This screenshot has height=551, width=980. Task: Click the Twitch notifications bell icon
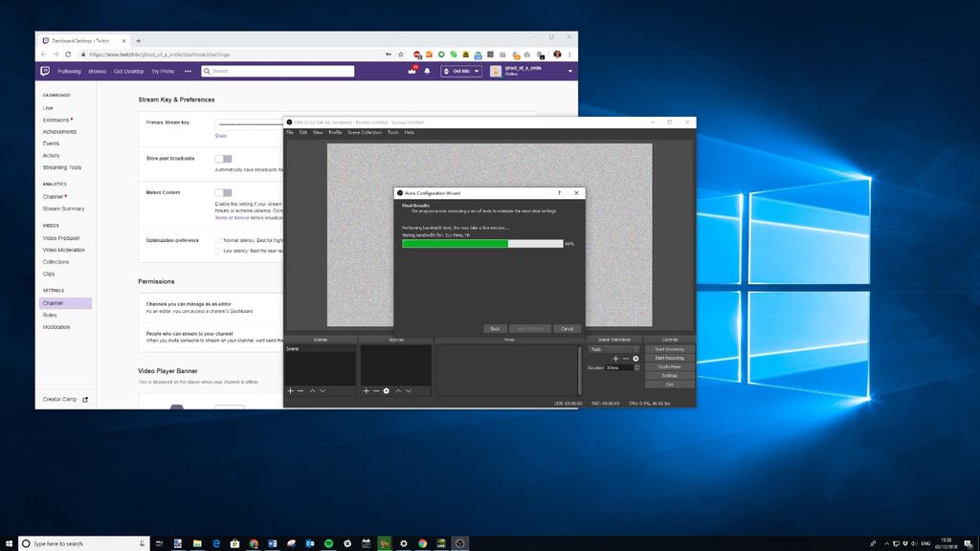tap(427, 71)
